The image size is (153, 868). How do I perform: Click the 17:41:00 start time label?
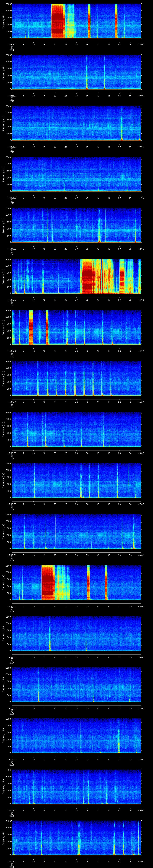click(12, 249)
